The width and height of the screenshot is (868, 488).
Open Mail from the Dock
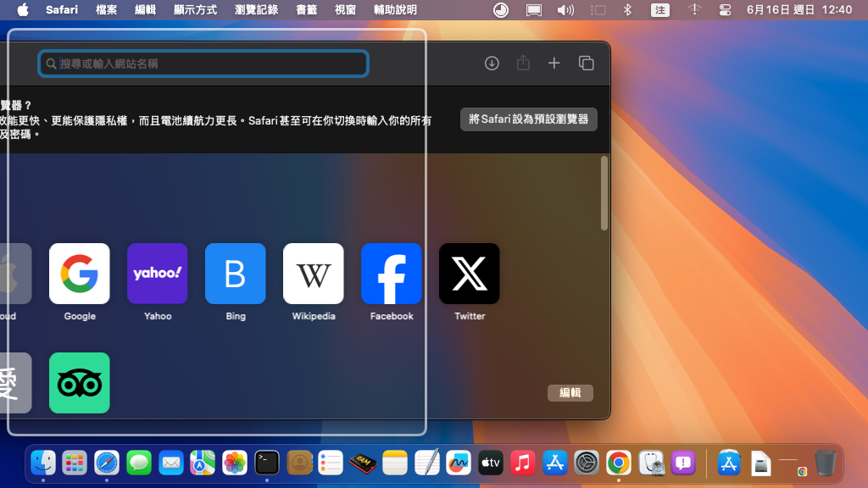[171, 463]
